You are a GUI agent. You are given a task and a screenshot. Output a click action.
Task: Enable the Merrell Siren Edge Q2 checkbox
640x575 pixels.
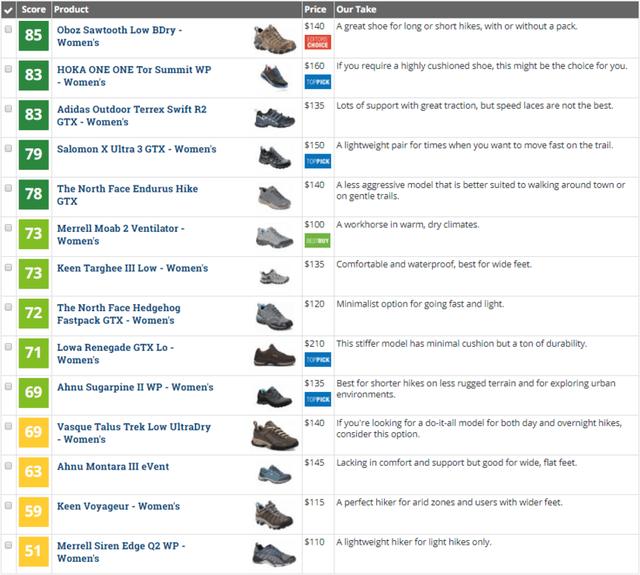coord(9,546)
